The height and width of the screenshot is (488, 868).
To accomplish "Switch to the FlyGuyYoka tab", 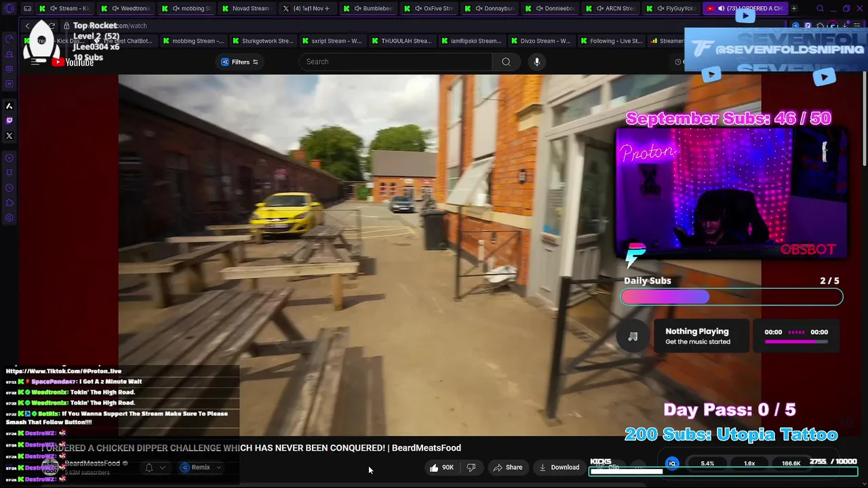I will tap(673, 9).
